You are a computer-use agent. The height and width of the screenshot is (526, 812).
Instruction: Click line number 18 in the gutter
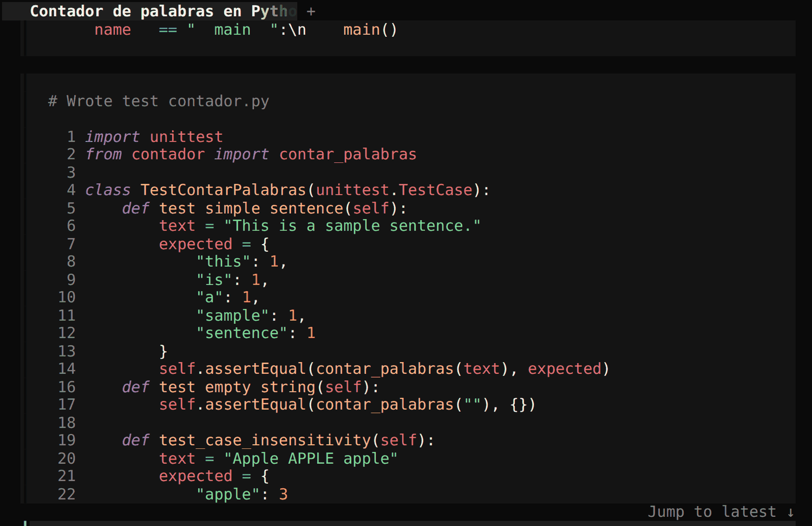pos(67,423)
